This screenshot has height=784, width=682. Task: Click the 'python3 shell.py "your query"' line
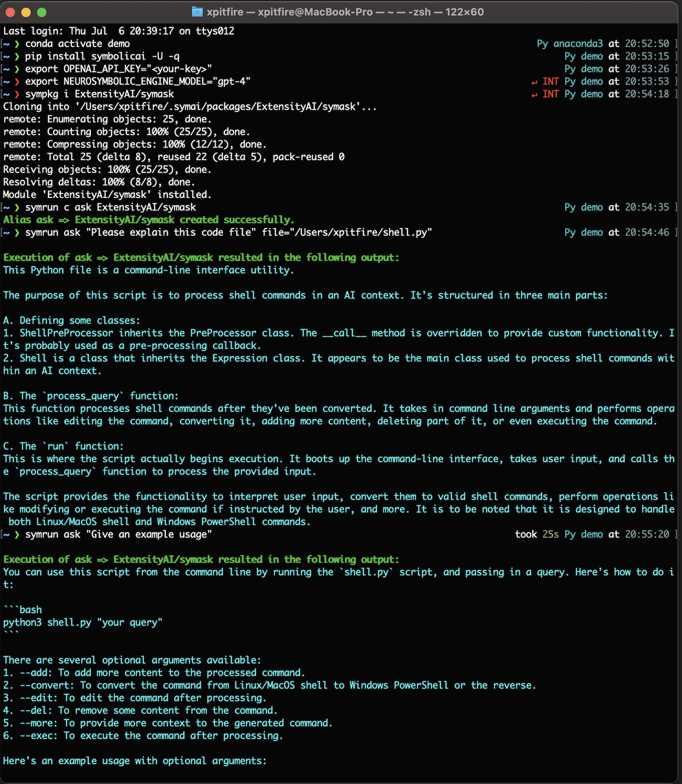tap(83, 622)
